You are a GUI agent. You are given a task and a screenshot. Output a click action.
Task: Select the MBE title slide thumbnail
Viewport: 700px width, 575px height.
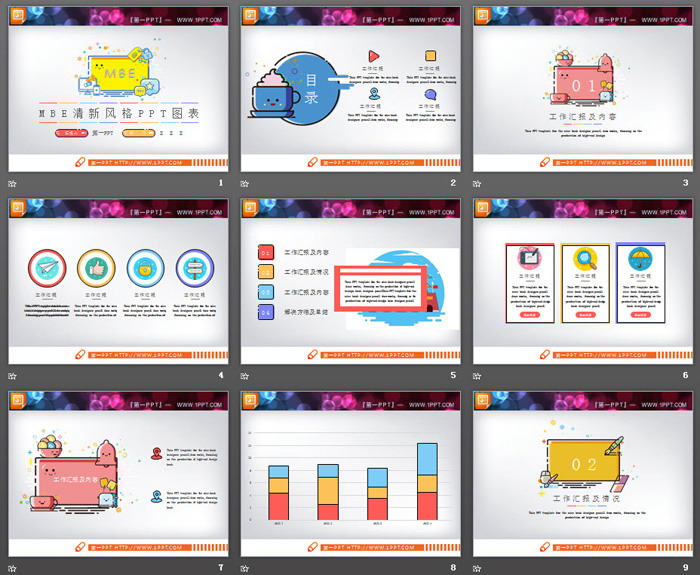[118, 89]
